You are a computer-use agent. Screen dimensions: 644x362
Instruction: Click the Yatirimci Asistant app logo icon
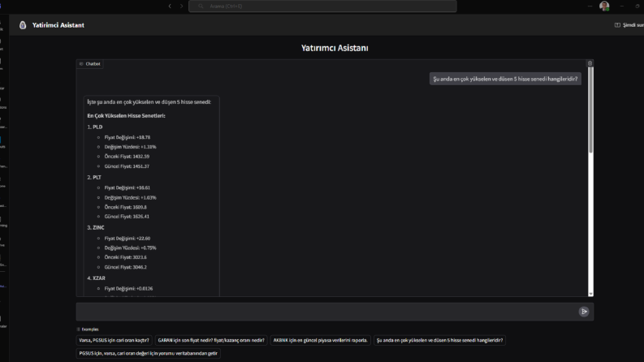pos(23,25)
